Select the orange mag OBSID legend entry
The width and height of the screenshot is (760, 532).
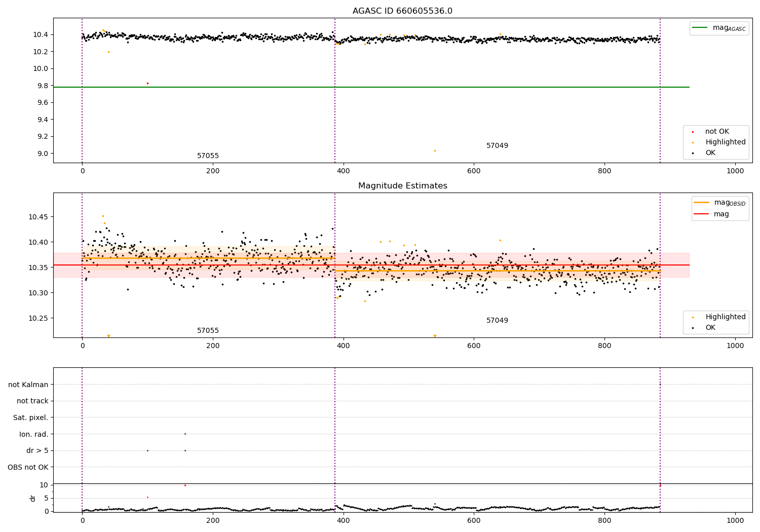720,203
